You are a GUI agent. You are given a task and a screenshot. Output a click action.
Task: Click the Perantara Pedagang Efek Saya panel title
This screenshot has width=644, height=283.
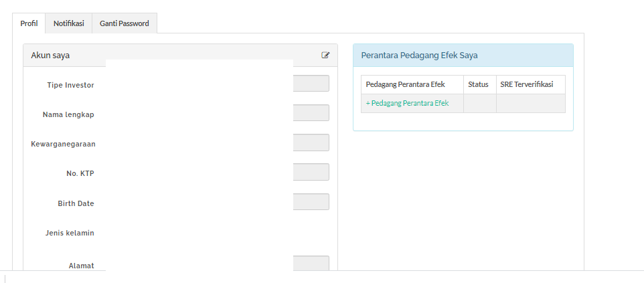[419, 56]
